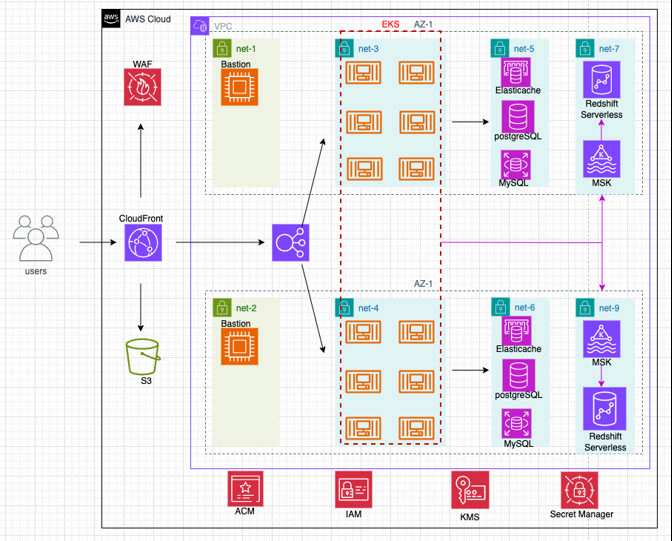Click the KMS label text

click(x=470, y=517)
